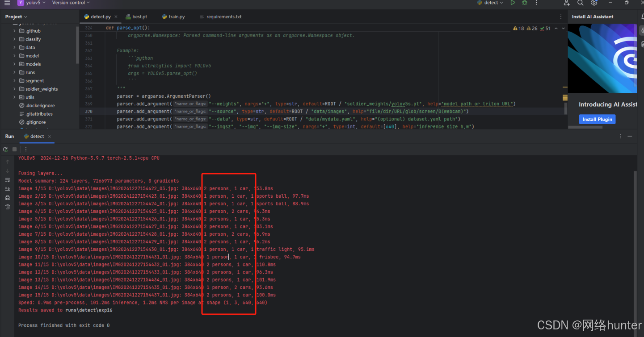The width and height of the screenshot is (644, 337).
Task: Open the Notifications bell icon
Action: [x=642, y=17]
